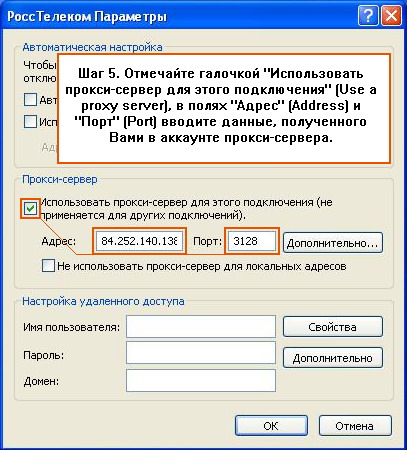
Task: Enable "Не использовать прокси-сервер для локальных адресов"
Action: 48,266
